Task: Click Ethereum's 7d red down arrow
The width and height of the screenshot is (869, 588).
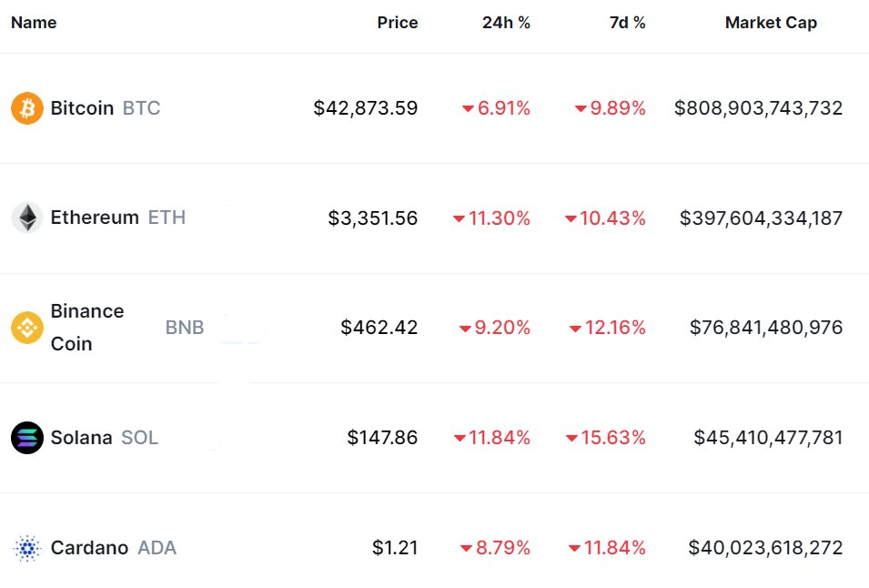Action: pos(571,219)
